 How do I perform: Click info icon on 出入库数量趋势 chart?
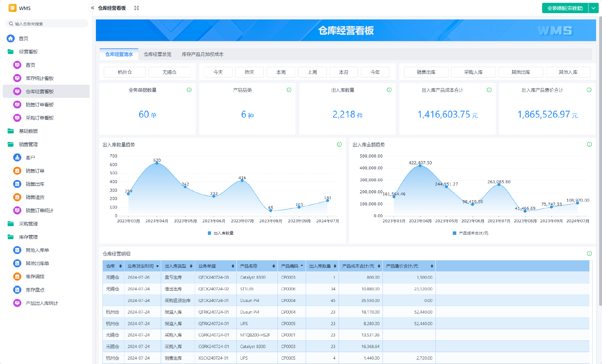point(339,145)
